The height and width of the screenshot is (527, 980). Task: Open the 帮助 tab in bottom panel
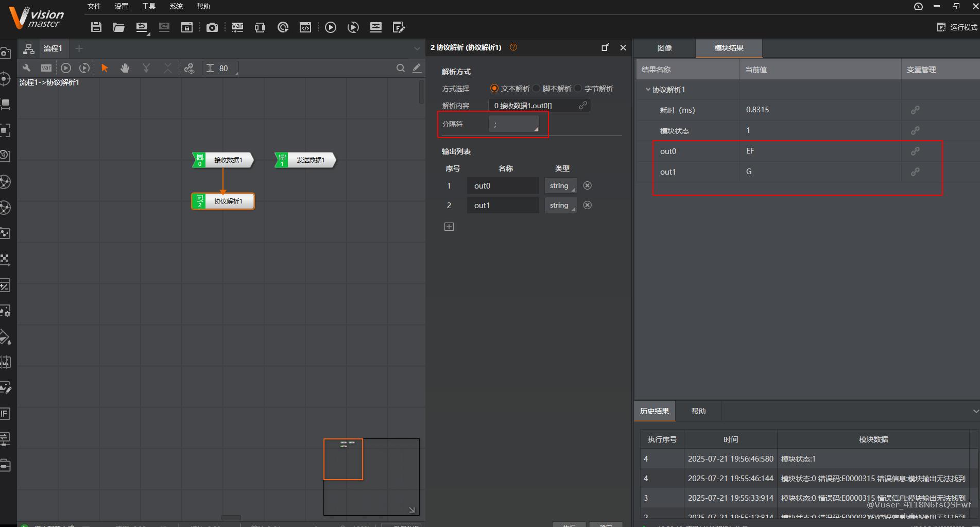pos(698,411)
